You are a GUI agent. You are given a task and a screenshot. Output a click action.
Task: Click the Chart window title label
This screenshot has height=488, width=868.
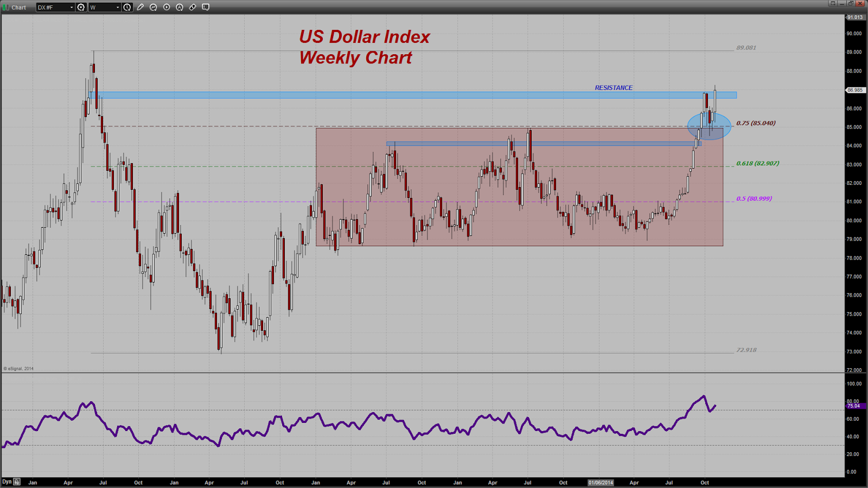[19, 8]
